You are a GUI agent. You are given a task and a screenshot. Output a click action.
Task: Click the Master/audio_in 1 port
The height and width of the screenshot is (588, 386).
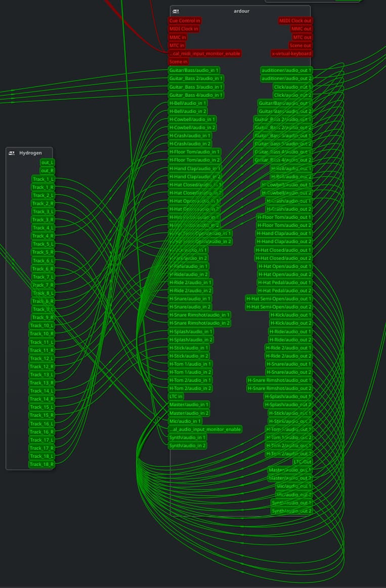pyautogui.click(x=189, y=404)
